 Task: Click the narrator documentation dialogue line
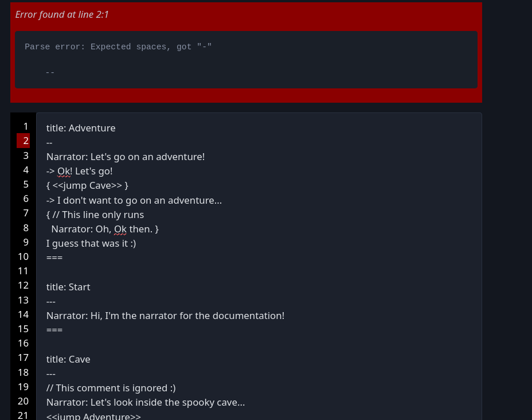(x=165, y=316)
